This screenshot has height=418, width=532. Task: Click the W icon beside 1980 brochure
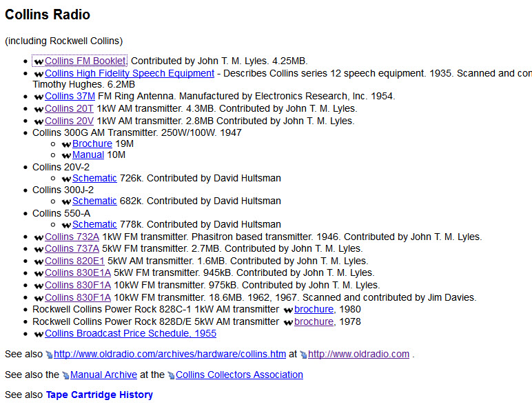pyautogui.click(x=288, y=310)
